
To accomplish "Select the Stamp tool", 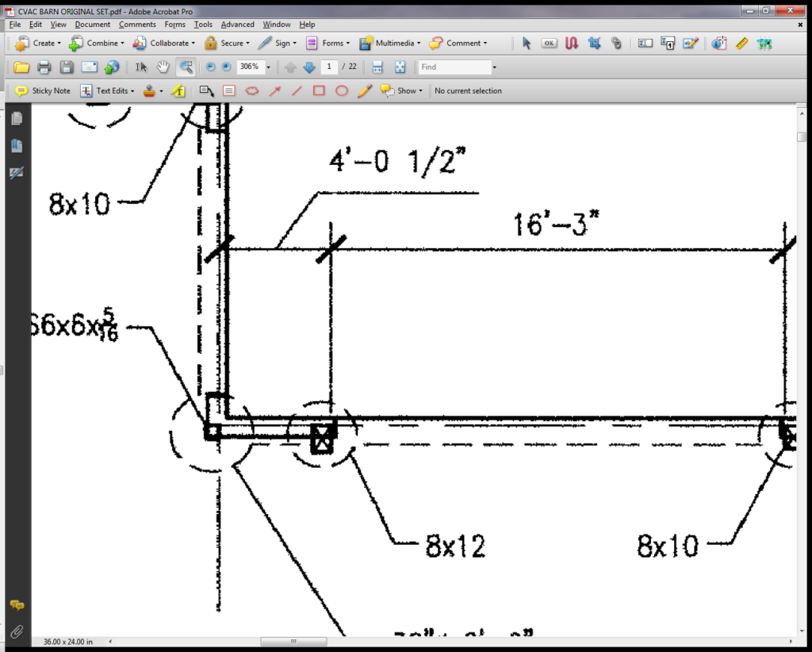I will (149, 90).
